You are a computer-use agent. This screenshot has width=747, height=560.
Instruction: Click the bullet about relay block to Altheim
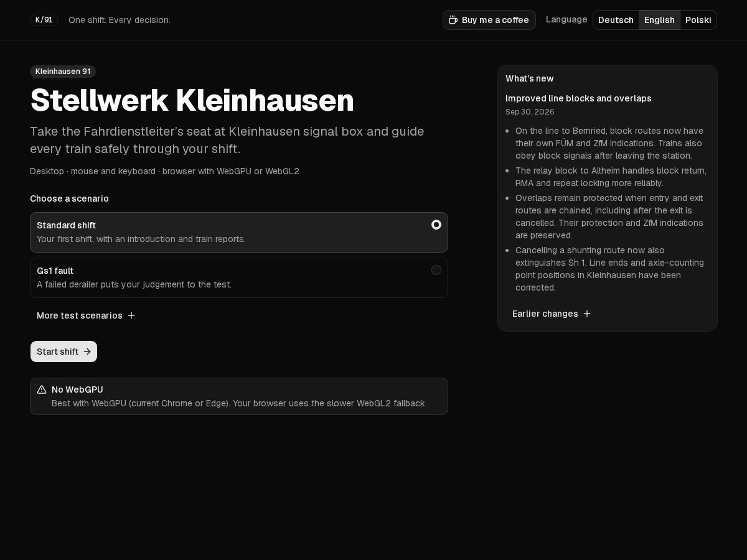pyautogui.click(x=611, y=177)
